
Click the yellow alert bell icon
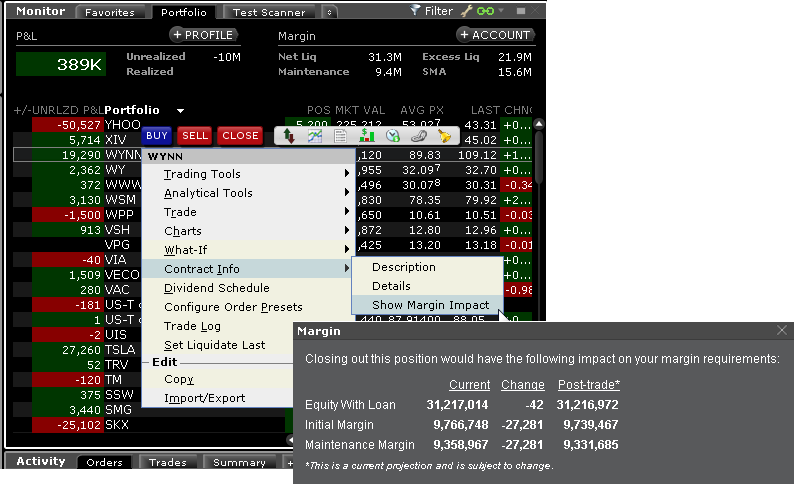pos(444,136)
